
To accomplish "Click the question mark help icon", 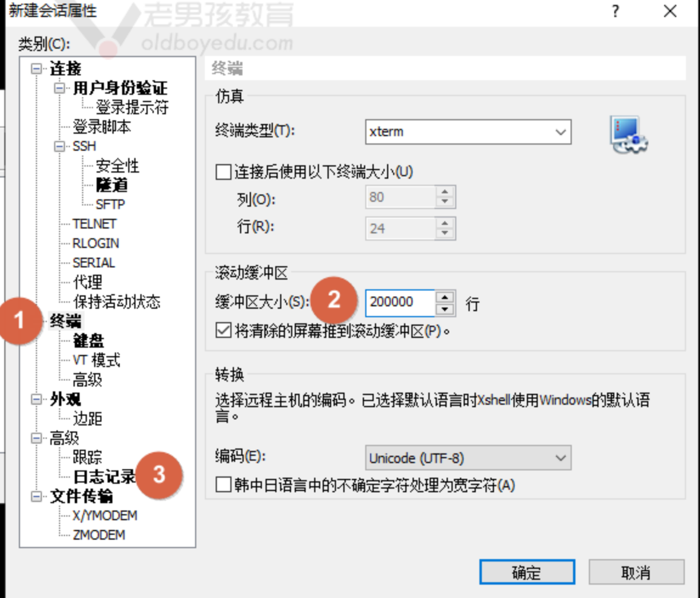I will tap(616, 12).
